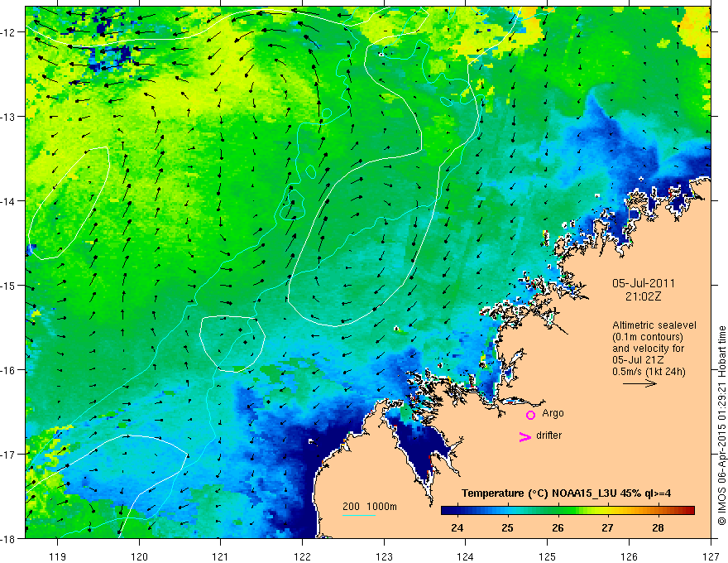Click the green middle of the temperature color bar

point(557,511)
